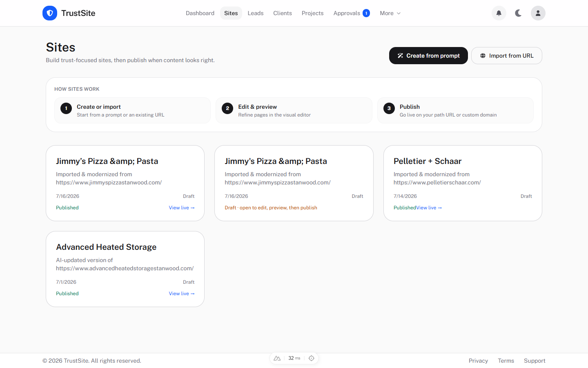Screen dimensions: 588x368
Task: Click the Draft label on Pelletier + Schaar card
Action: pyautogui.click(x=526, y=196)
